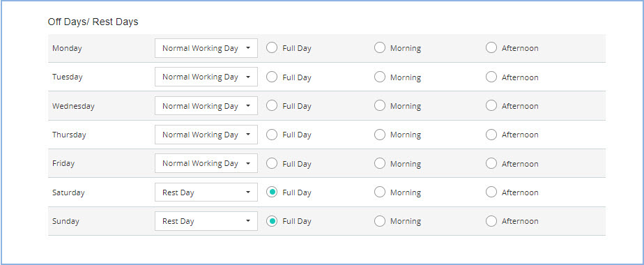Select Morning for Monday

point(380,48)
